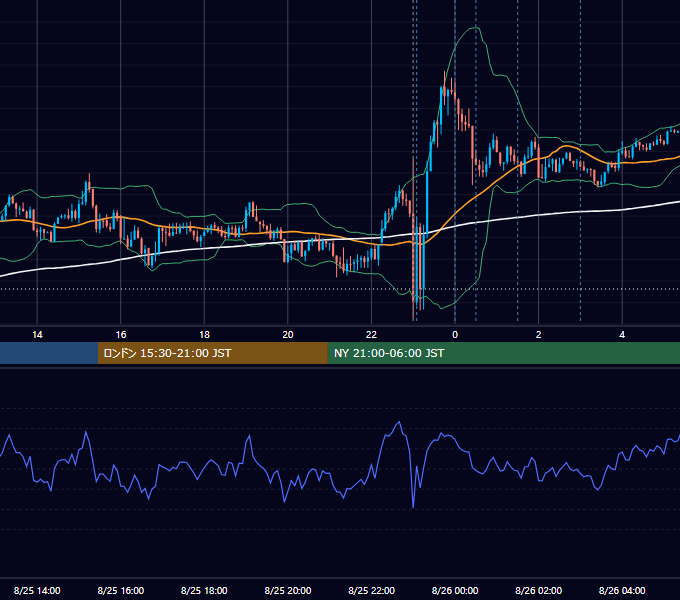Click the 4 hour axis label
The image size is (680, 600).
click(x=622, y=335)
